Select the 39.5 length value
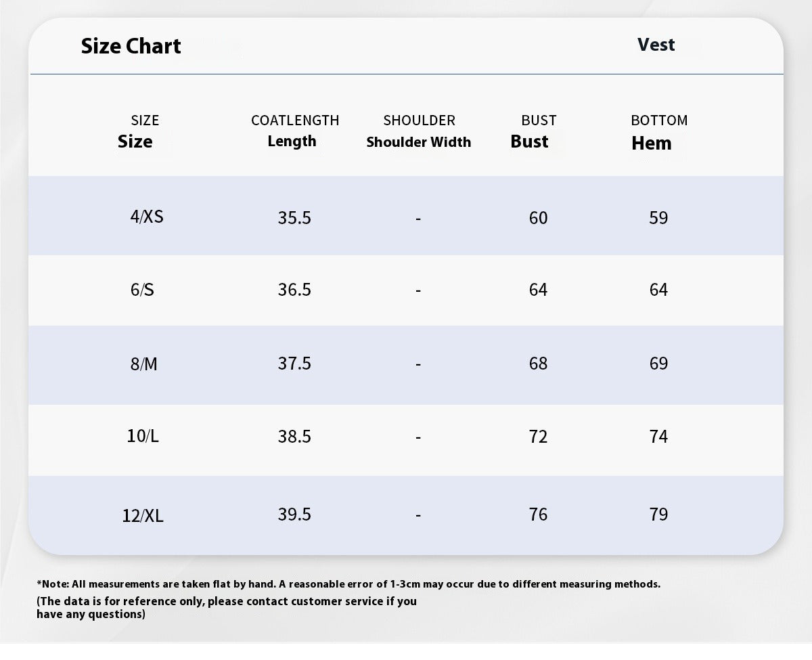 pyautogui.click(x=294, y=514)
